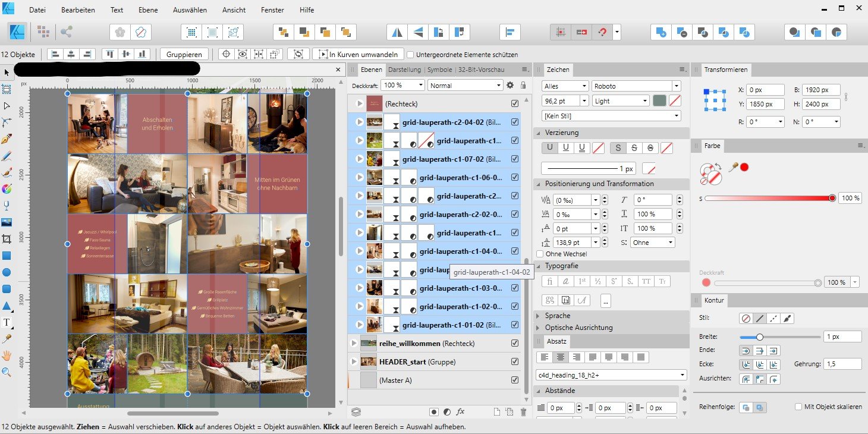868x434 pixels.
Task: Toggle visibility of reihe_willkommen layer
Action: [515, 343]
